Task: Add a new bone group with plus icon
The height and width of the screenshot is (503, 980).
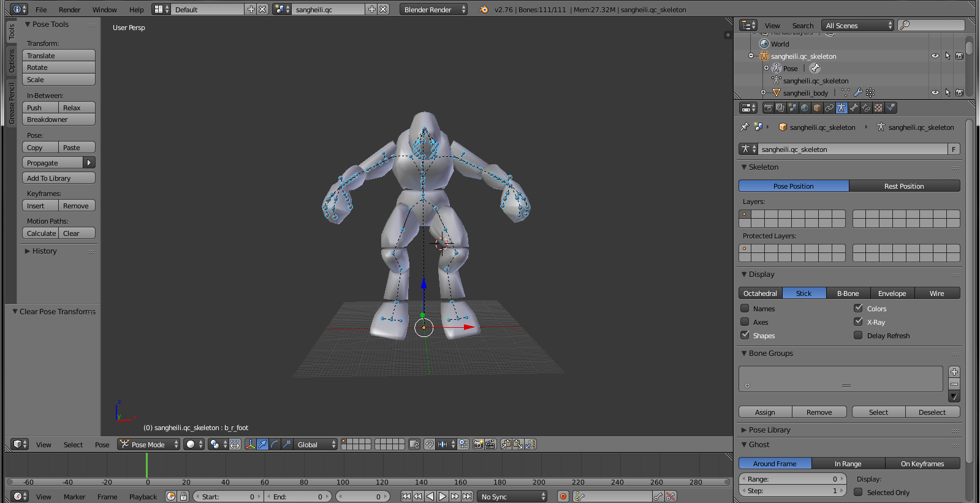Action: click(954, 372)
